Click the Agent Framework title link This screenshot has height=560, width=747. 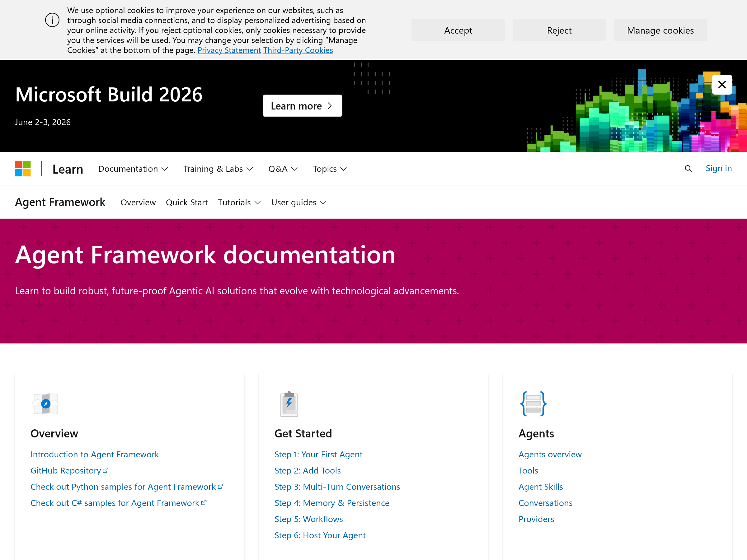coord(60,202)
